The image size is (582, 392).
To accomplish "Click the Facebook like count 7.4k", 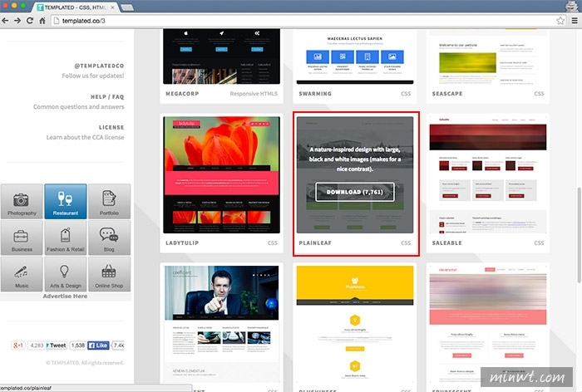I will [118, 345].
